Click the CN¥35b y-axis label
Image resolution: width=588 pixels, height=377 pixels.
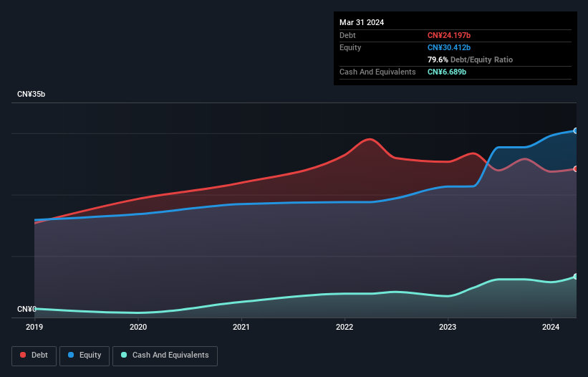(31, 94)
